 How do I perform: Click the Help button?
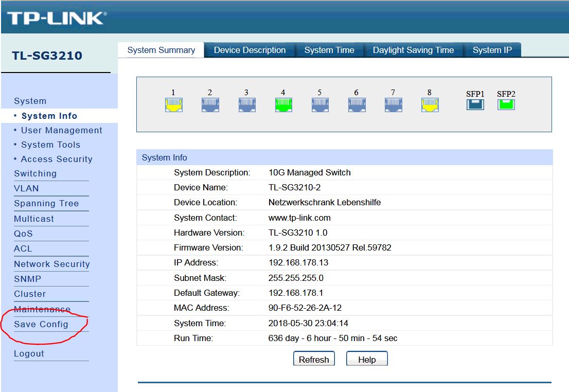pos(367,359)
